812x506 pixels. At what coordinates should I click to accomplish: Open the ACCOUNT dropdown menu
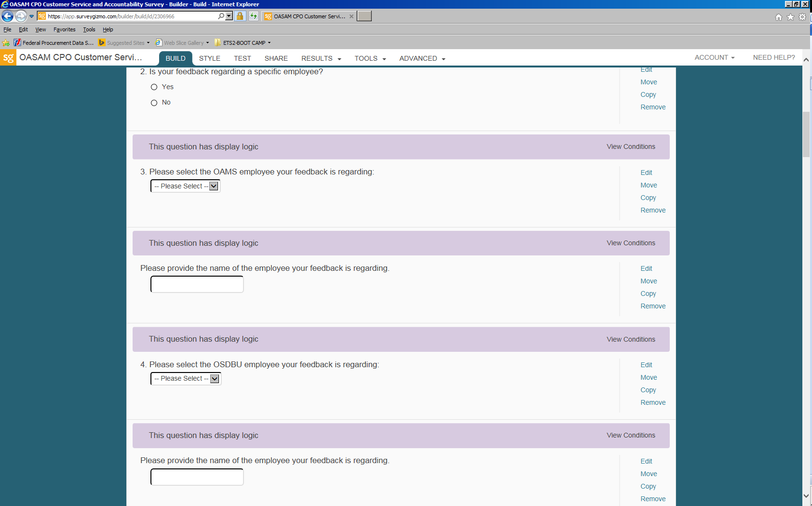(715, 57)
